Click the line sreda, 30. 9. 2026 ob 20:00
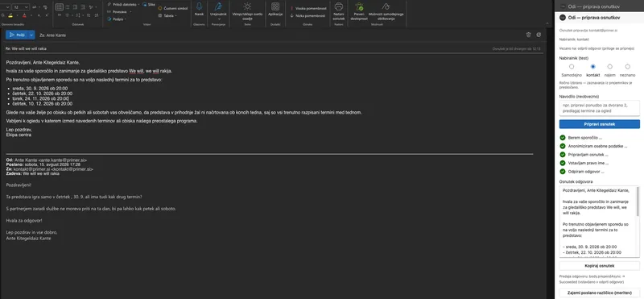The height and width of the screenshot is (299, 644). [39, 89]
